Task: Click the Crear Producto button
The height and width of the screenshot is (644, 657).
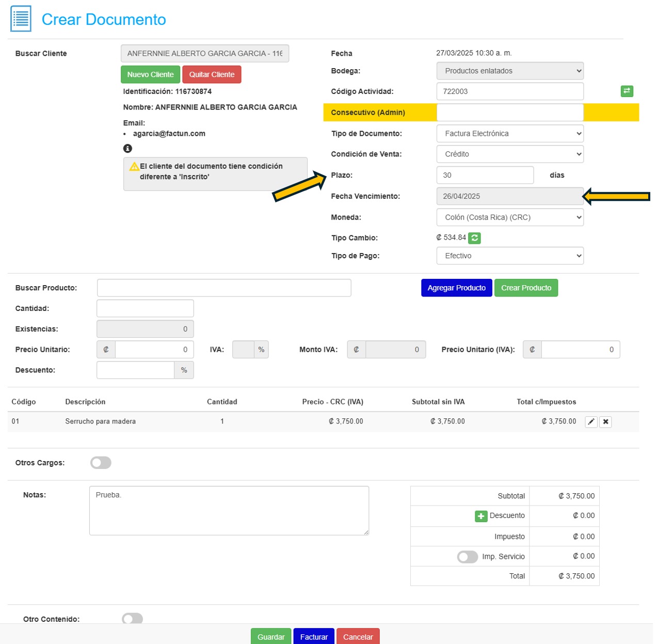Action: coord(526,288)
